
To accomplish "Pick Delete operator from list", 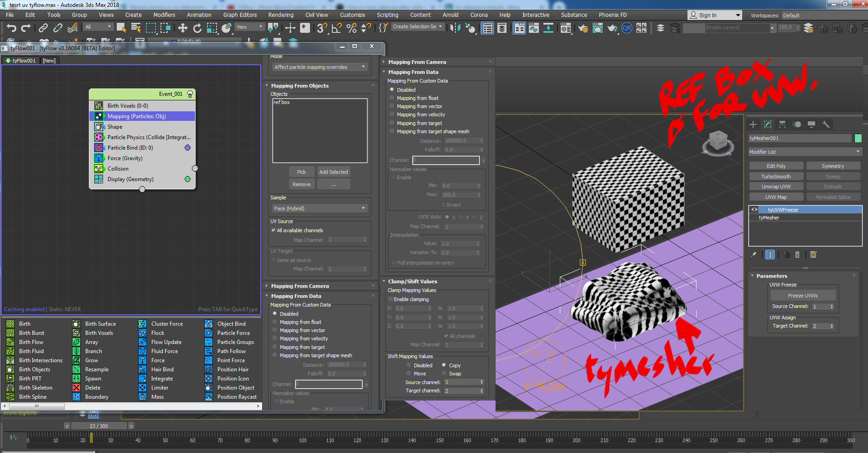I will (93, 388).
